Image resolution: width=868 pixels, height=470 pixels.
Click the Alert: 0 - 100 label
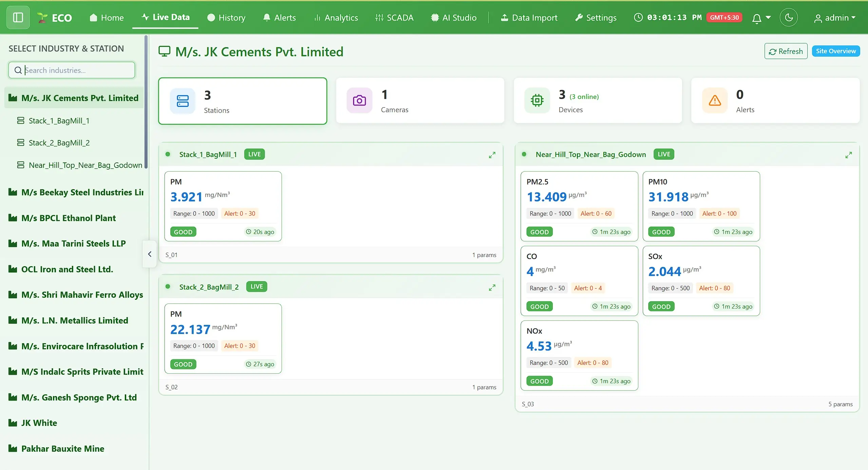[719, 214]
